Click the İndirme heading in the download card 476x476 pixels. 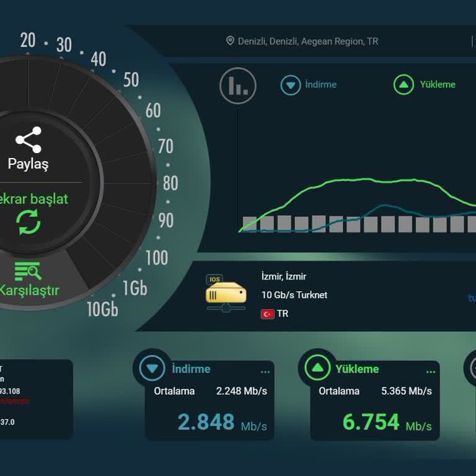(x=191, y=369)
